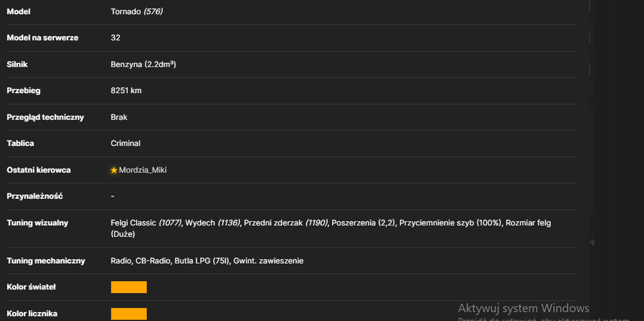This screenshot has height=321, width=644.
Task: Click Przyciemnienie szyb (100%) entry
Action: [x=451, y=223]
